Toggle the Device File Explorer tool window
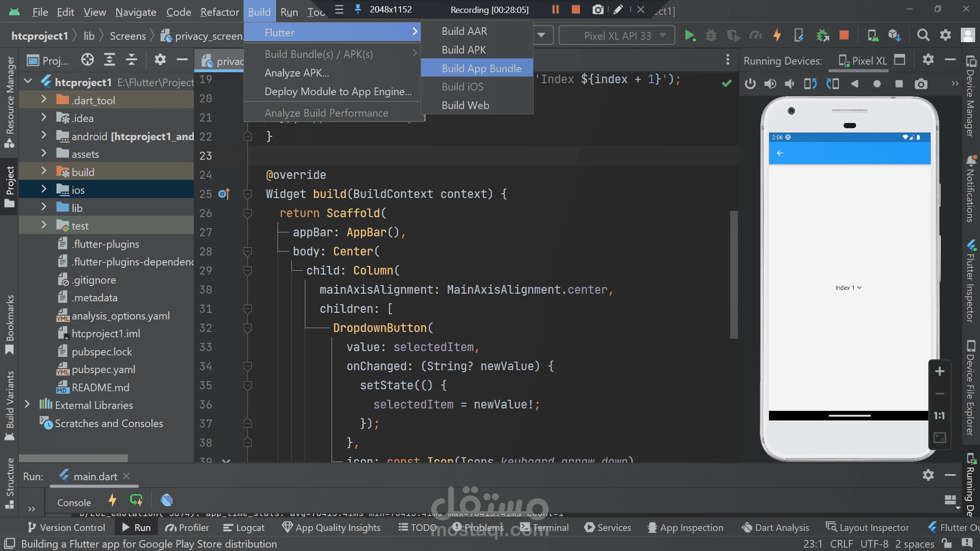 tap(971, 387)
